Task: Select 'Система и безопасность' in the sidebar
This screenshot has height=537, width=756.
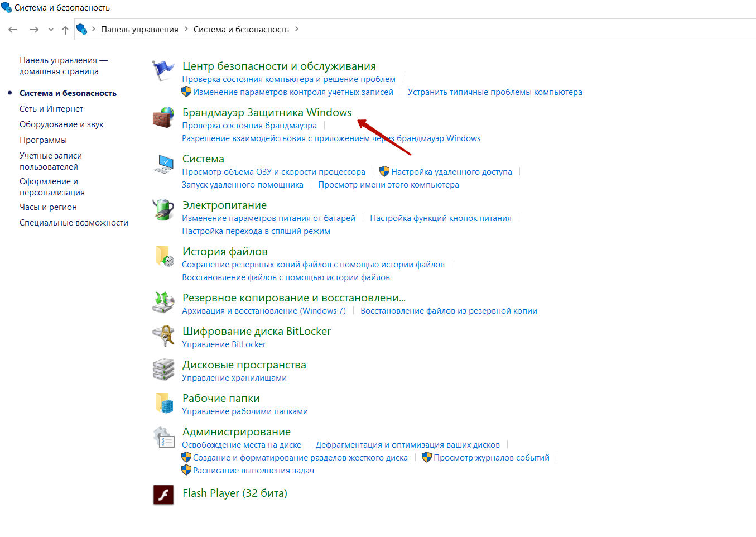Action: [68, 93]
